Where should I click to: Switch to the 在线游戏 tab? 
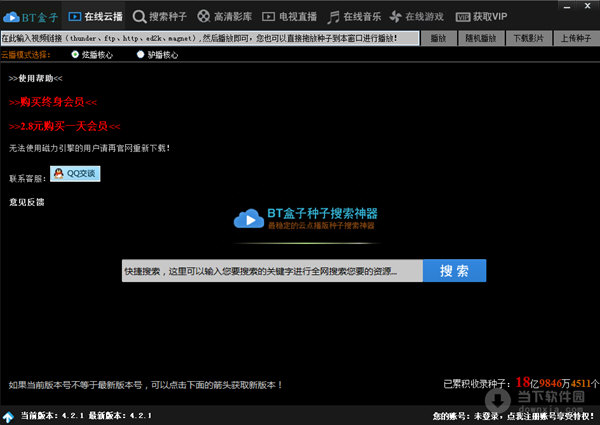click(417, 16)
